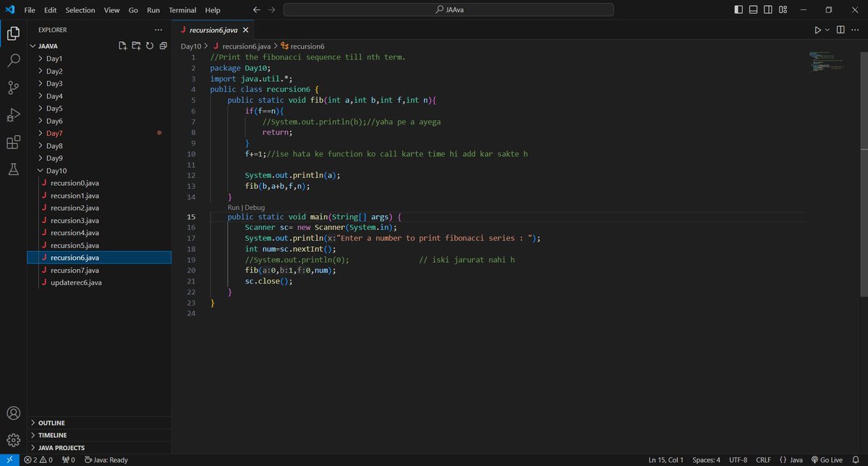Open errors and warnings in status bar

click(x=39, y=459)
